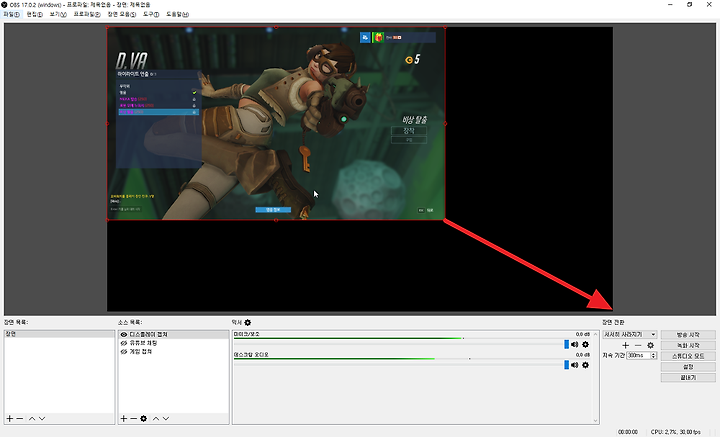Viewport: 720px width, 437px height.
Task: Open the 프로파일(P) menu
Action: [x=87, y=14]
